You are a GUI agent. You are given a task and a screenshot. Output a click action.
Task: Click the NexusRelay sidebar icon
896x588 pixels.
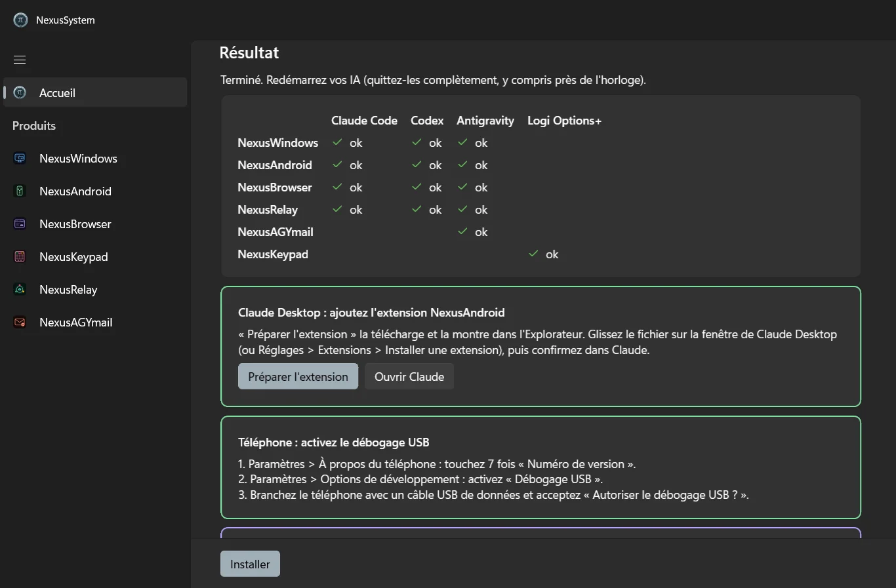(x=20, y=289)
